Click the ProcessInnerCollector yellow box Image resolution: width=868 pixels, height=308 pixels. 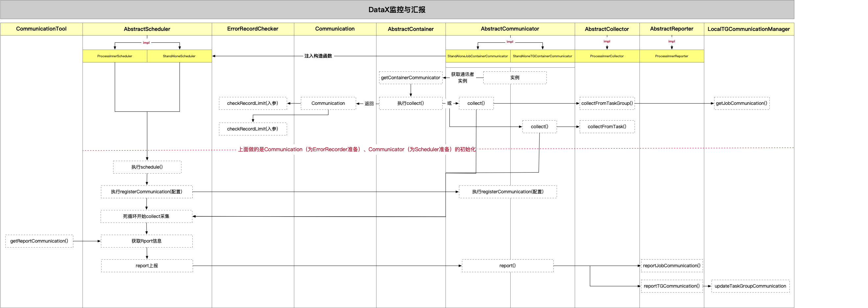pos(607,56)
